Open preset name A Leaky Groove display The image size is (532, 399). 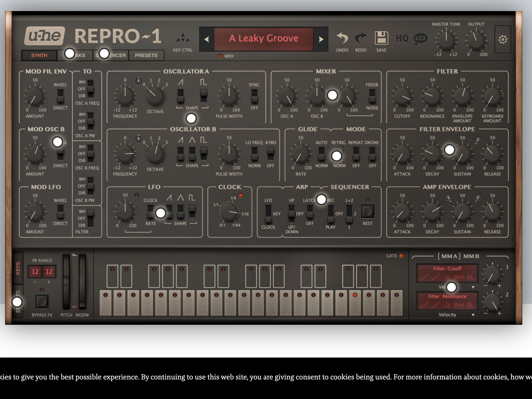[x=264, y=39]
